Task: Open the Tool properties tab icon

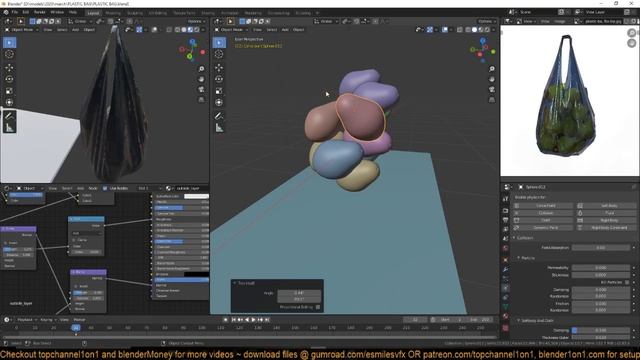Action: [506, 199]
